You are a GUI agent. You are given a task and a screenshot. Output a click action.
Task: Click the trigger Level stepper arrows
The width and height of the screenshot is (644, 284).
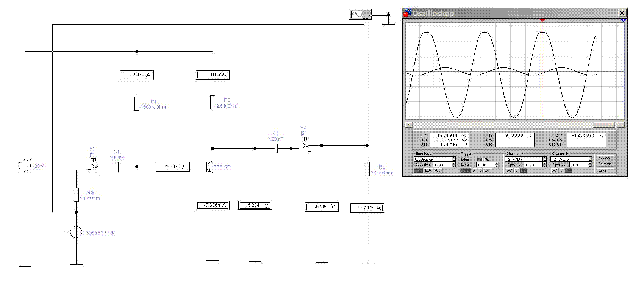click(497, 165)
